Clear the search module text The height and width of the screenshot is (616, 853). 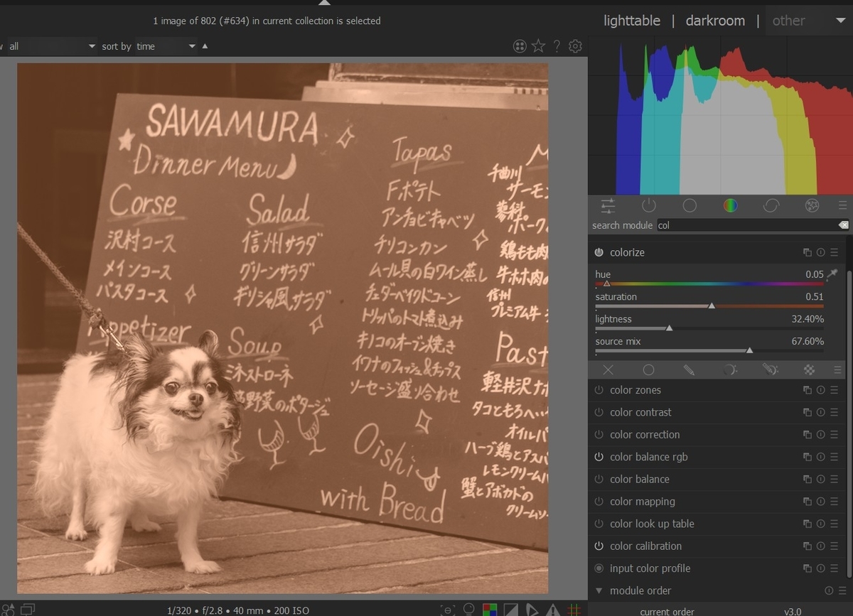coord(843,225)
